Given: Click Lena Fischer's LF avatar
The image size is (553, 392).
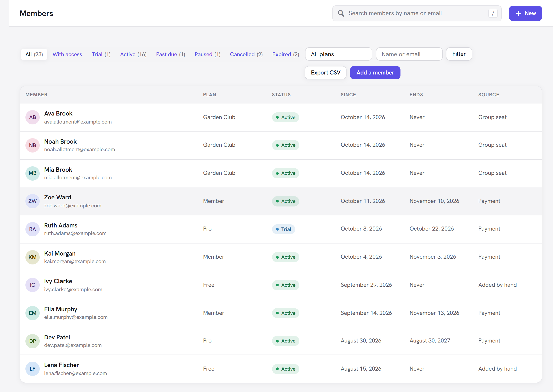Looking at the screenshot, I should [33, 369].
